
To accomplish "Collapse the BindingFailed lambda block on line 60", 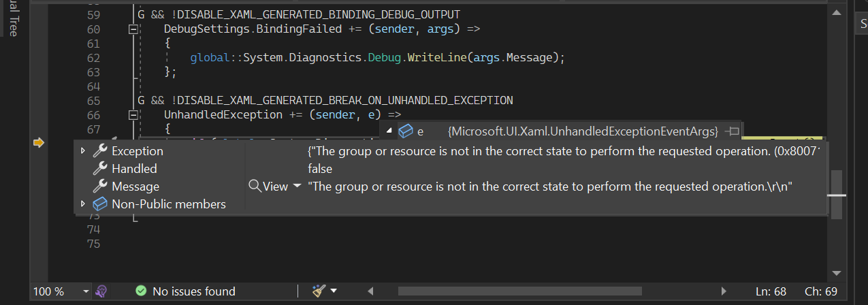I will pos(133,29).
